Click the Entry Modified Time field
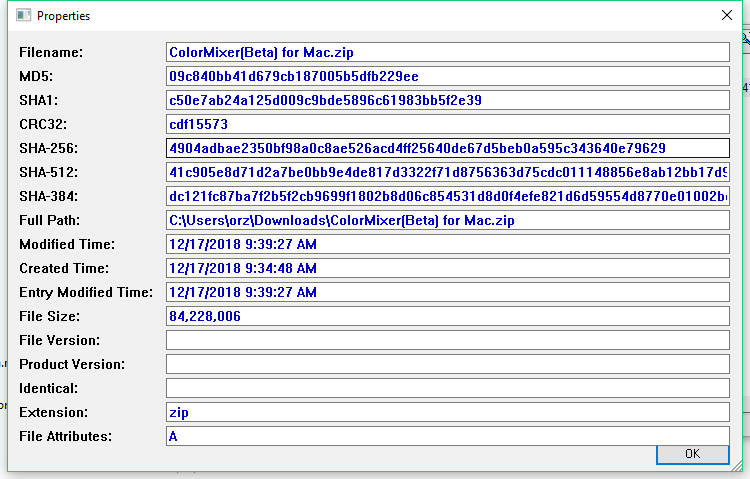This screenshot has height=479, width=750. pyautogui.click(x=447, y=292)
